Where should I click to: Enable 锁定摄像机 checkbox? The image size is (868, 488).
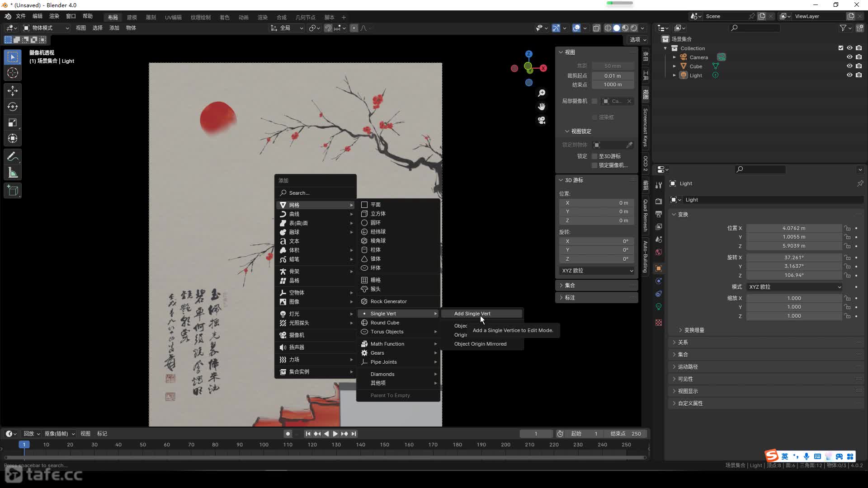[x=594, y=165]
